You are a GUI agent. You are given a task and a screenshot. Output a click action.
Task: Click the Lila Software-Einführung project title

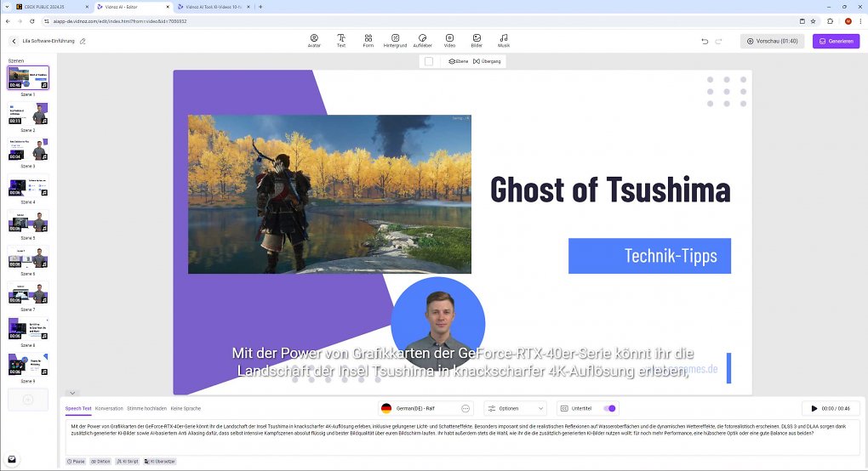tap(49, 41)
